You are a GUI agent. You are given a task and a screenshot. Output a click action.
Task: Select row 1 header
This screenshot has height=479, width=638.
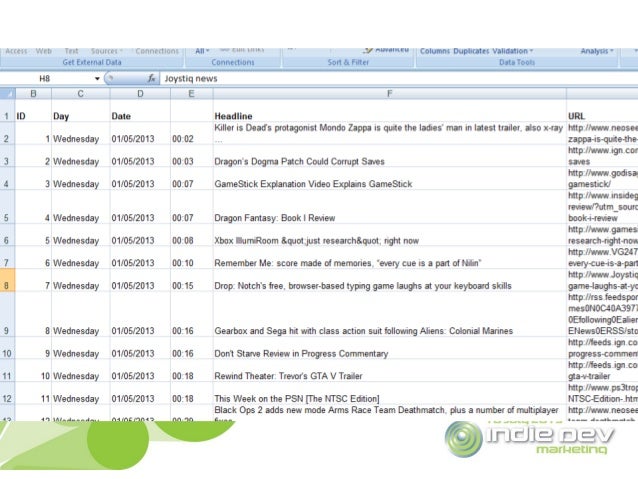click(x=7, y=111)
